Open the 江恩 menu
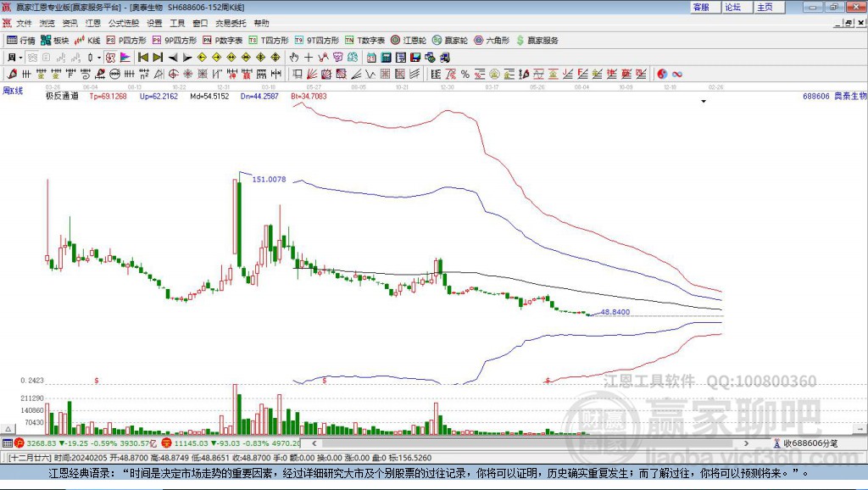This screenshot has height=490, width=868. point(93,23)
